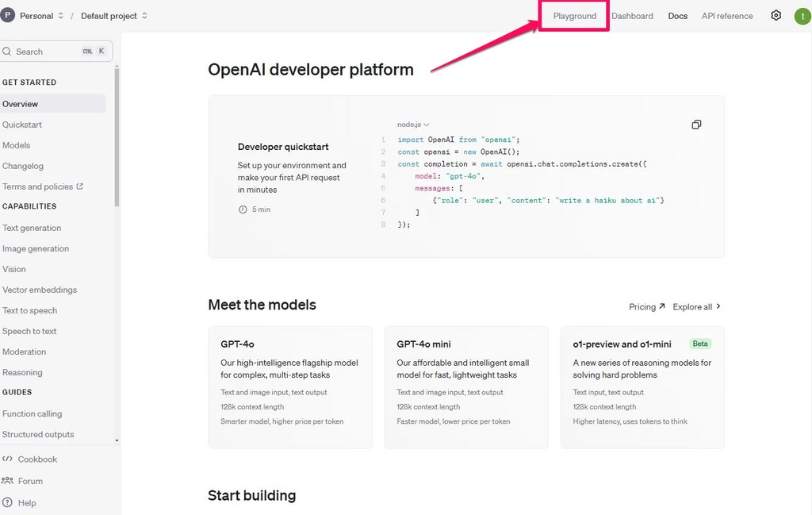Click the Explore all chevron

coord(718,306)
